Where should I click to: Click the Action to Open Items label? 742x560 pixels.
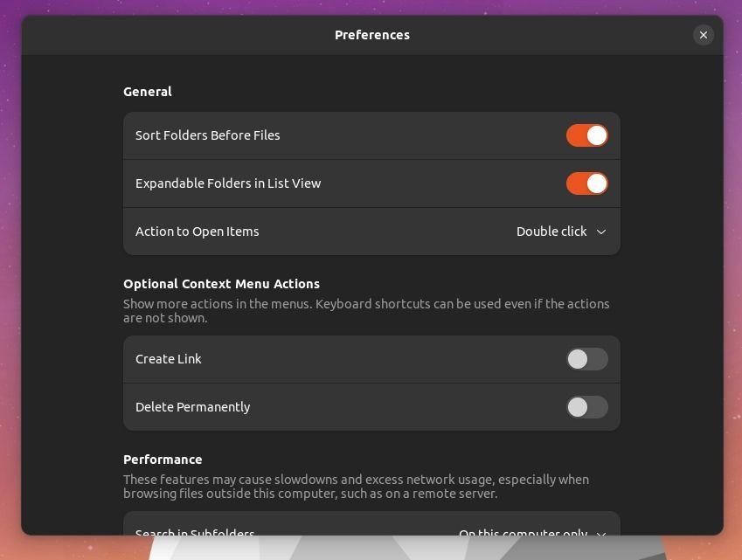pos(198,232)
